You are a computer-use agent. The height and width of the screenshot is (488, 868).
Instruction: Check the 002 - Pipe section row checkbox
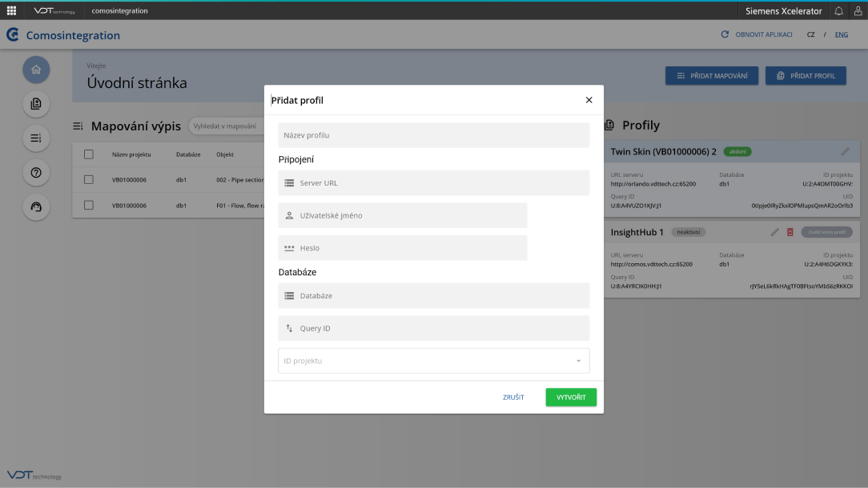89,180
